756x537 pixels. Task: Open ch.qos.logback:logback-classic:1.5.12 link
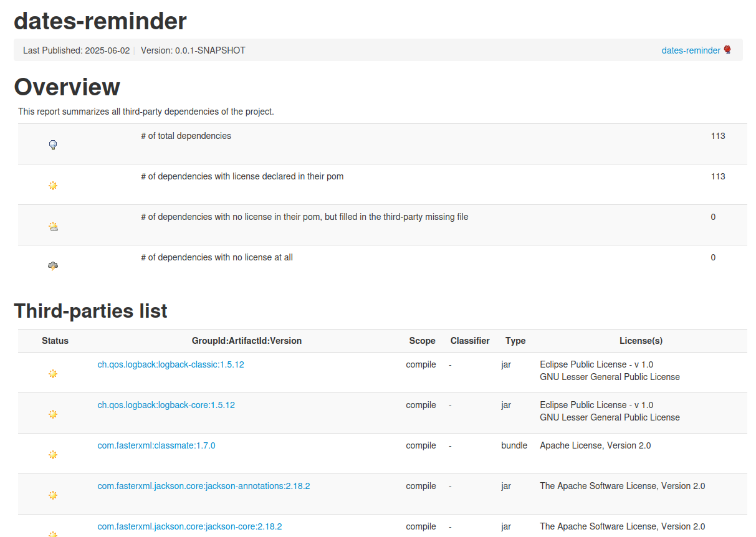click(171, 364)
